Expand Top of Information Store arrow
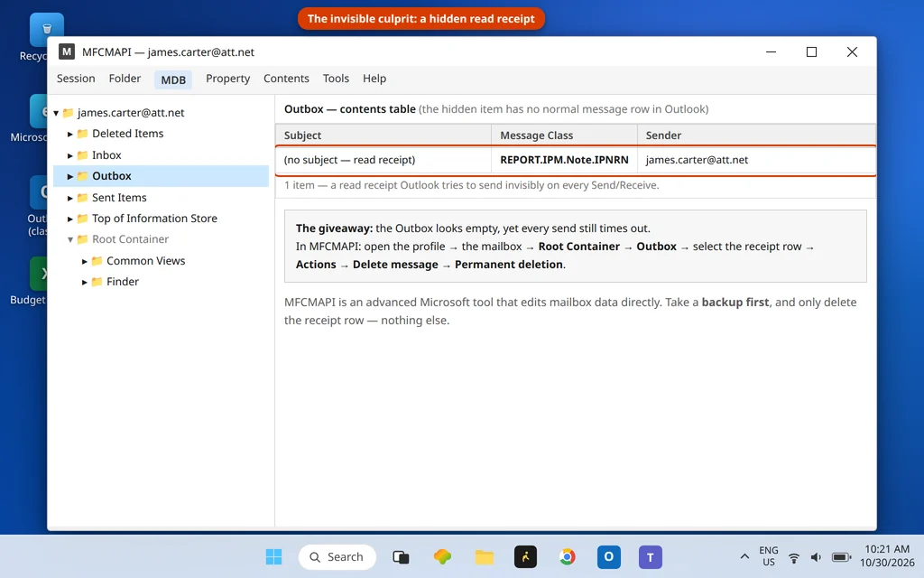924x578 pixels. pyautogui.click(x=70, y=219)
